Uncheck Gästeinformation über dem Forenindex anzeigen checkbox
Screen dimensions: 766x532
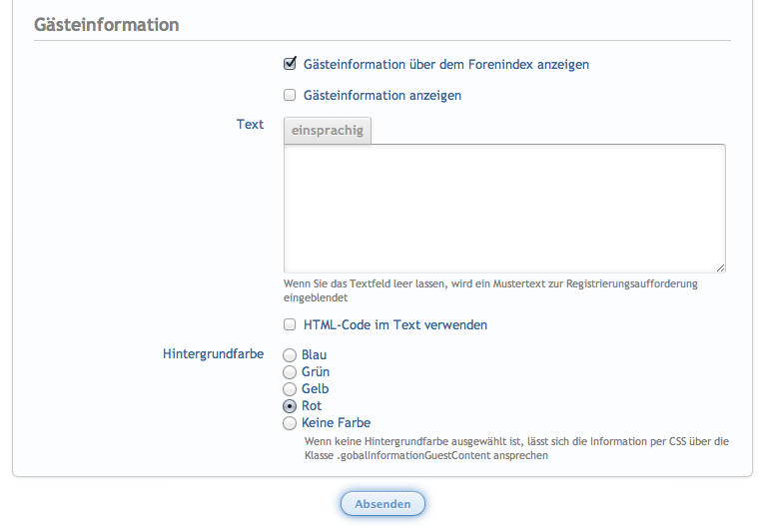(290, 64)
